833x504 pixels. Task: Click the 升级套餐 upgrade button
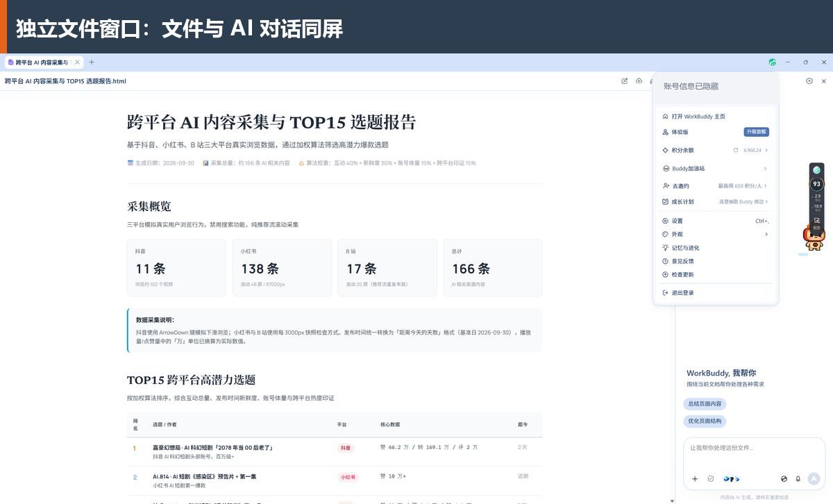(x=756, y=132)
